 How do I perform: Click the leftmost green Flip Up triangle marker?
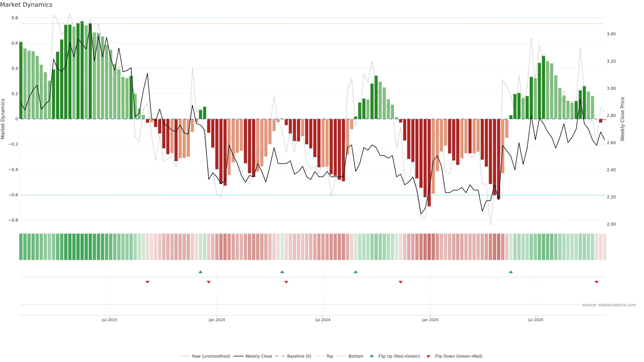[200, 272]
